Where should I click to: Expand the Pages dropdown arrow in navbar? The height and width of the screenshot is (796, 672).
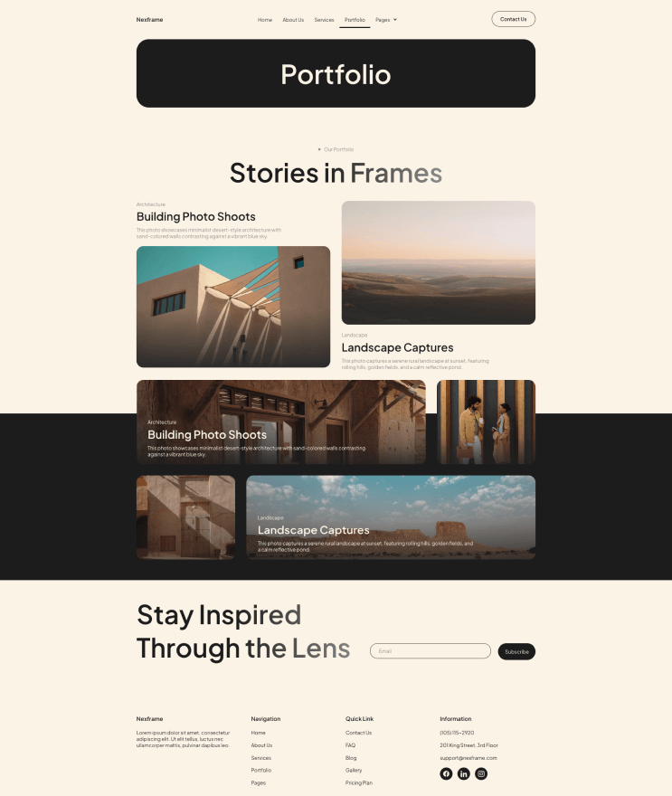[395, 20]
